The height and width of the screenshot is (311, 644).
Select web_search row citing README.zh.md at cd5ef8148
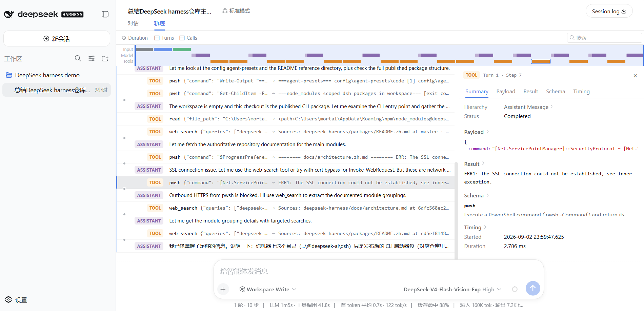point(285,233)
